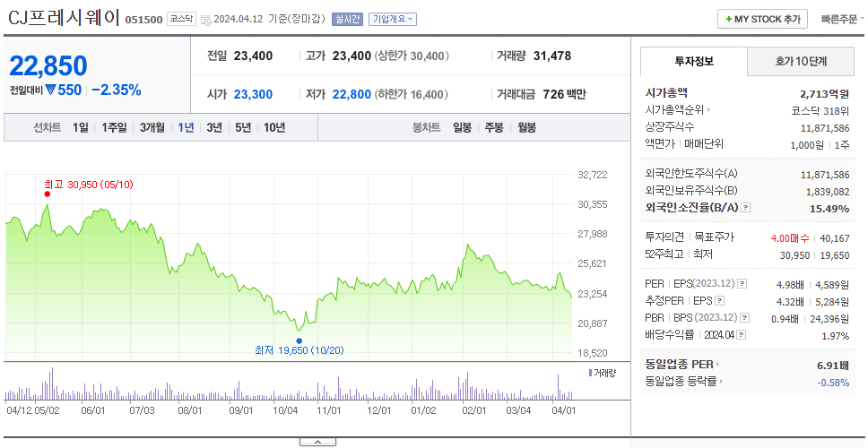Viewport: 868px width, 448px height.
Task: Select the 5년 line chart period
Action: tap(243, 128)
